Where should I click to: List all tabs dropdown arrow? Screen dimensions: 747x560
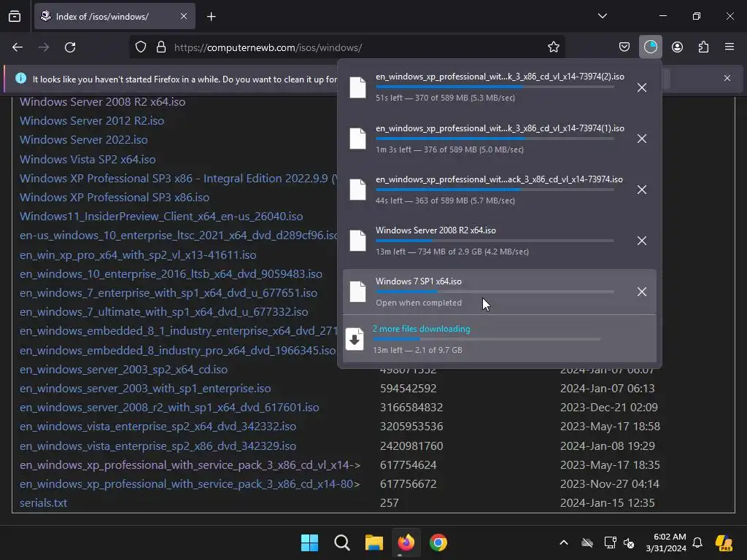pyautogui.click(x=602, y=16)
